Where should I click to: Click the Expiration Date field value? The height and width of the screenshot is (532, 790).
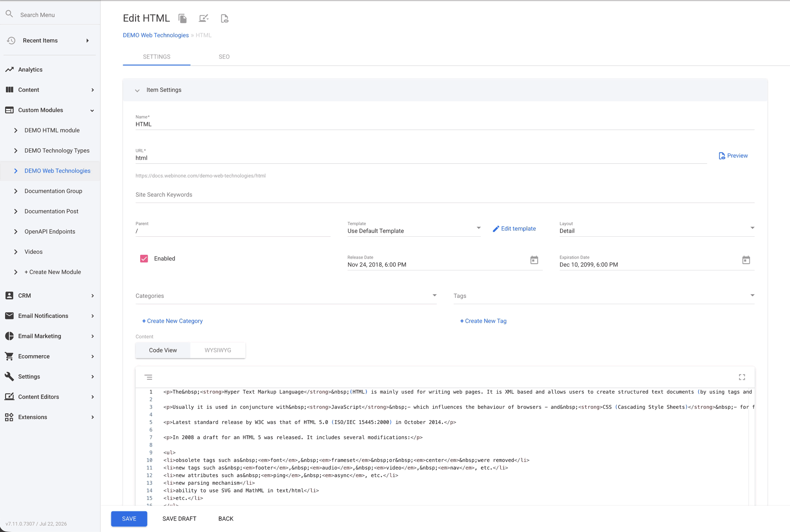tap(589, 265)
